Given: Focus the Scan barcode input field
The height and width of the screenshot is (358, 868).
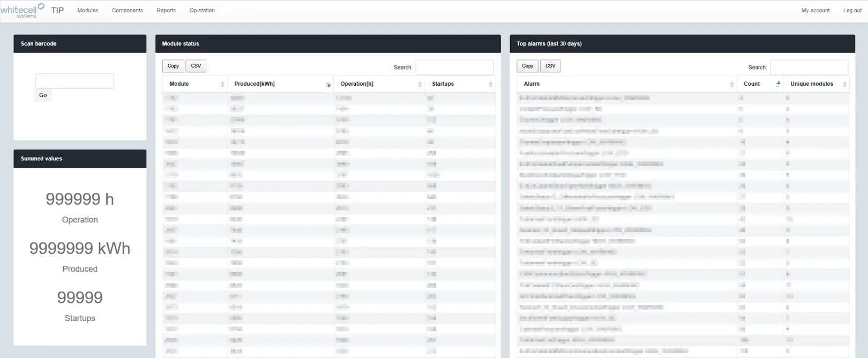Looking at the screenshot, I should [74, 81].
